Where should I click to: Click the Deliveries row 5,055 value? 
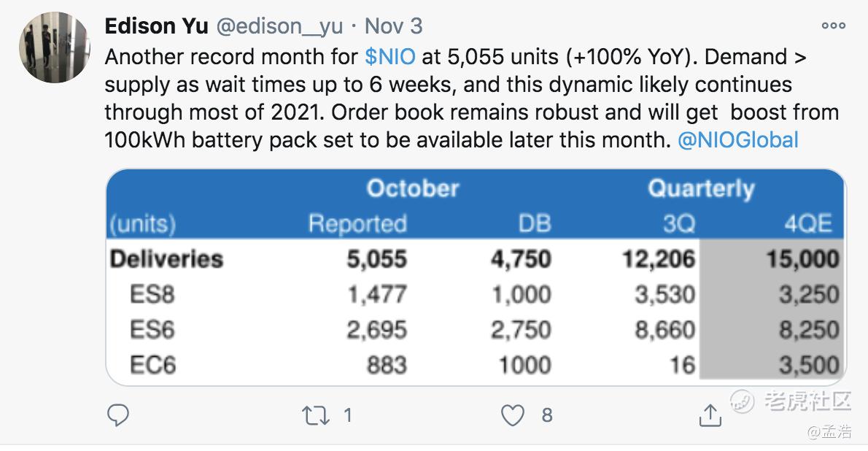click(x=377, y=259)
